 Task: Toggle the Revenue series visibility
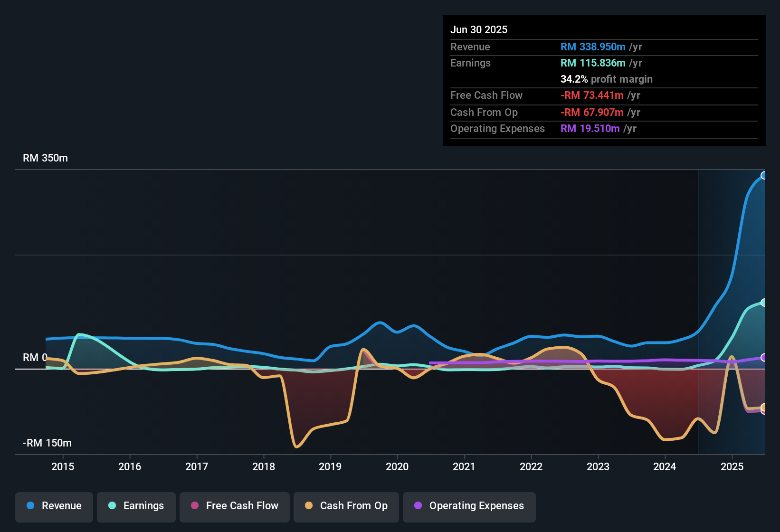coord(54,506)
